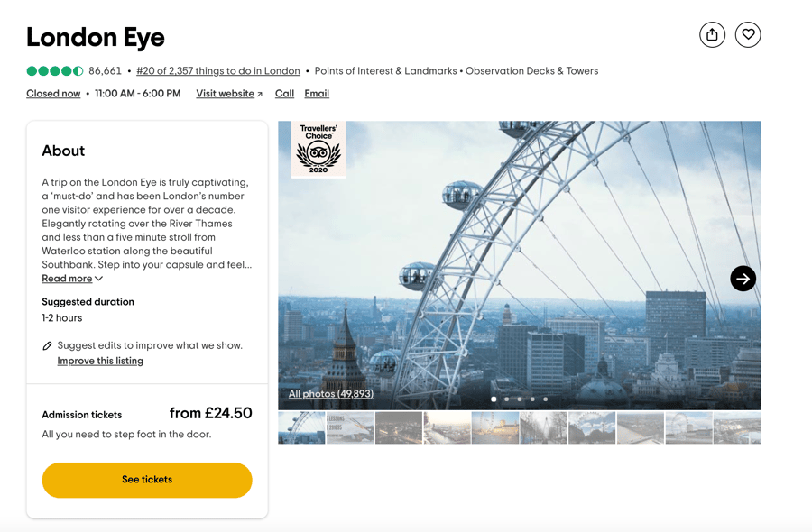Screen dimensions: 812x532
Task: Select the first photo thumbnail
Action: tap(301, 428)
